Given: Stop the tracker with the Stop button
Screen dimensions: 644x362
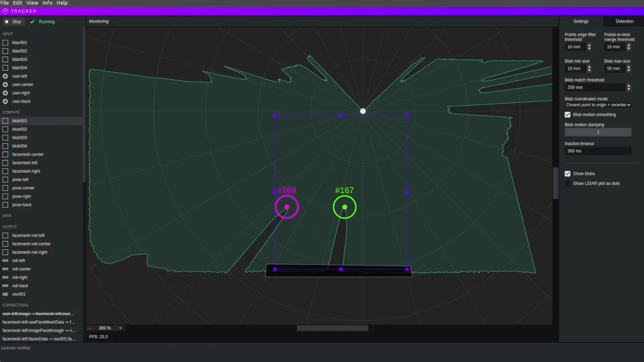Looking at the screenshot, I should tap(13, 22).
